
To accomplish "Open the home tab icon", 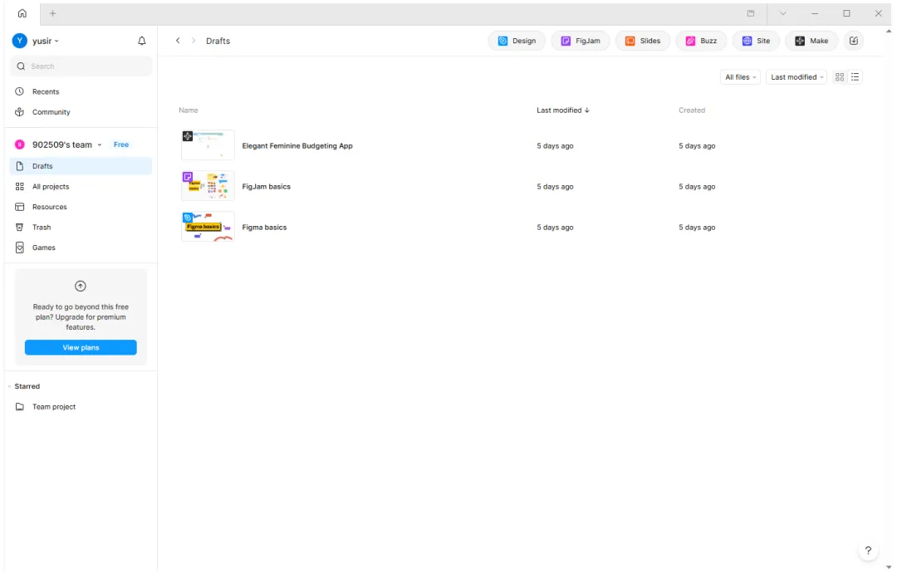I will [x=22, y=13].
